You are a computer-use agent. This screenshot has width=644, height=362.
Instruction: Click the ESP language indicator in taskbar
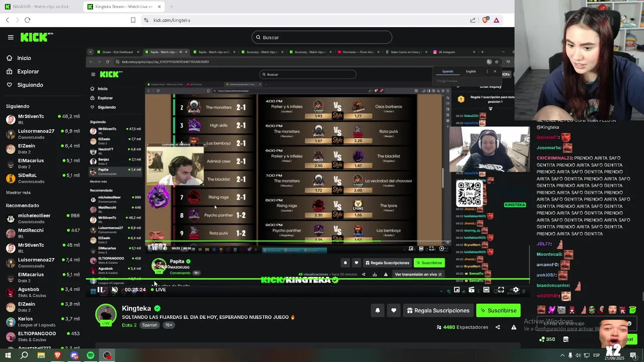coord(596,355)
